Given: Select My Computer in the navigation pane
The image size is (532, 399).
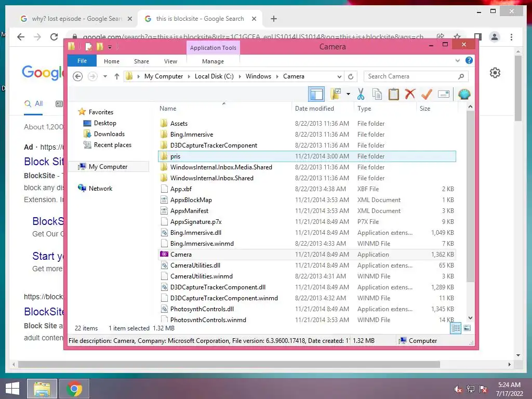Looking at the screenshot, I should pos(108,167).
